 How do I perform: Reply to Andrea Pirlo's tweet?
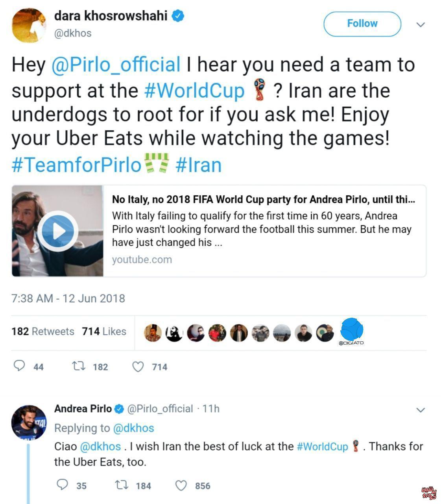coord(63,485)
